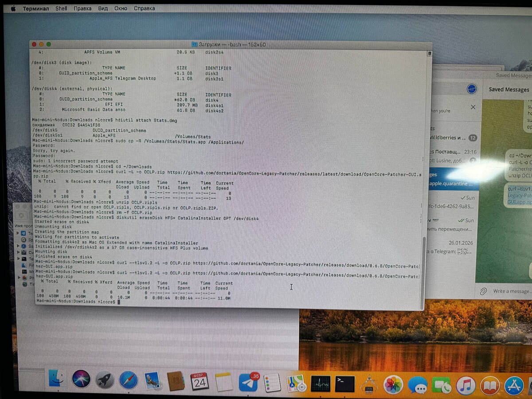Expand the Photos row in Activity Monitor

pos(19,277)
